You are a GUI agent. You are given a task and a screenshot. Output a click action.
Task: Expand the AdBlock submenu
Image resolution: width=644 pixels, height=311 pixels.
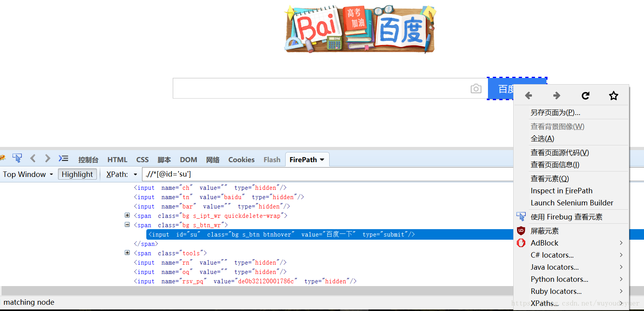(571, 243)
